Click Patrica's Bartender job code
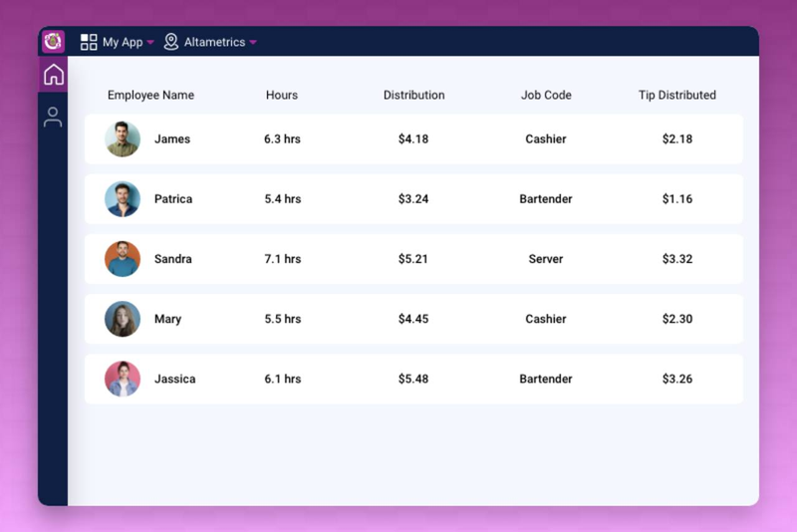The image size is (797, 532). coord(546,198)
